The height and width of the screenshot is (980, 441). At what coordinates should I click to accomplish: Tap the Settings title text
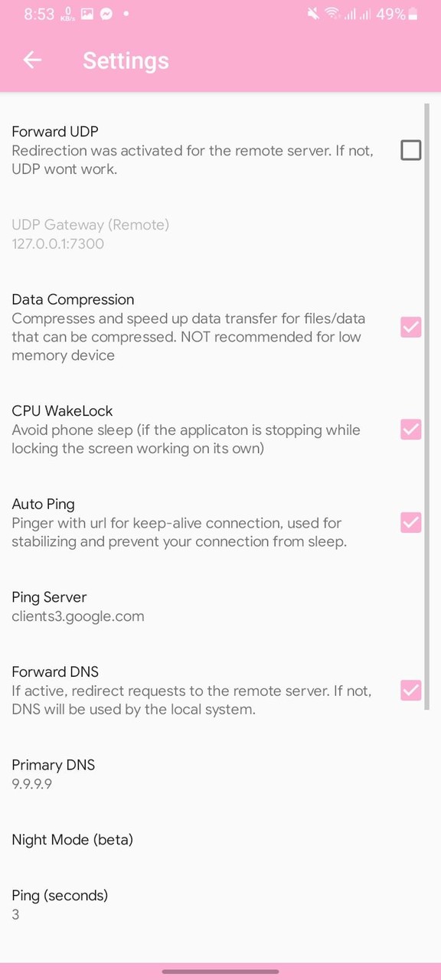126,60
